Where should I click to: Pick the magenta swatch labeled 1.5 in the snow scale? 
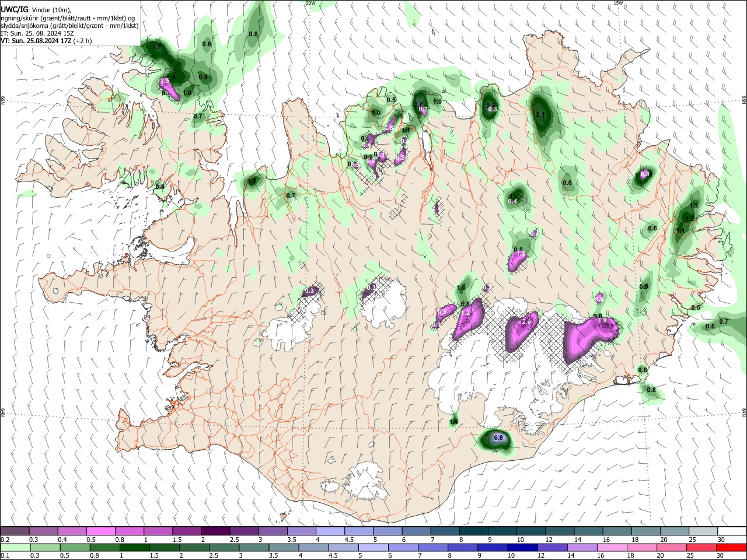point(186,531)
